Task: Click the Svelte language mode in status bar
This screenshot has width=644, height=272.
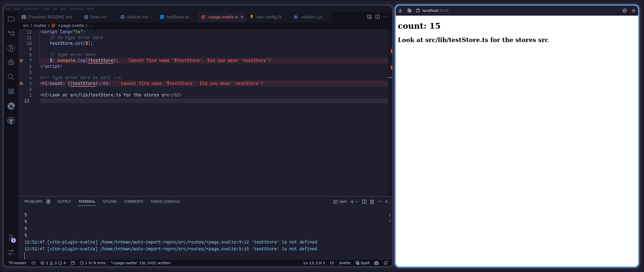Action: (344, 263)
